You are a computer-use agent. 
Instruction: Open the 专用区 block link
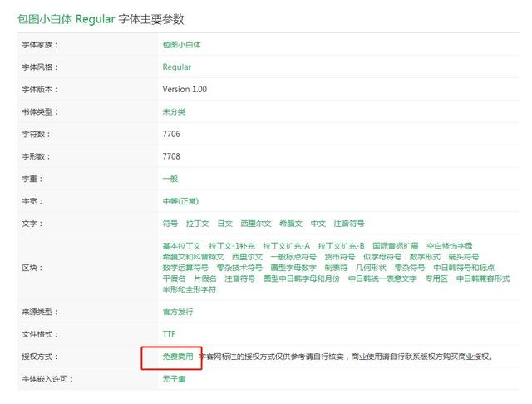pyautogui.click(x=436, y=278)
